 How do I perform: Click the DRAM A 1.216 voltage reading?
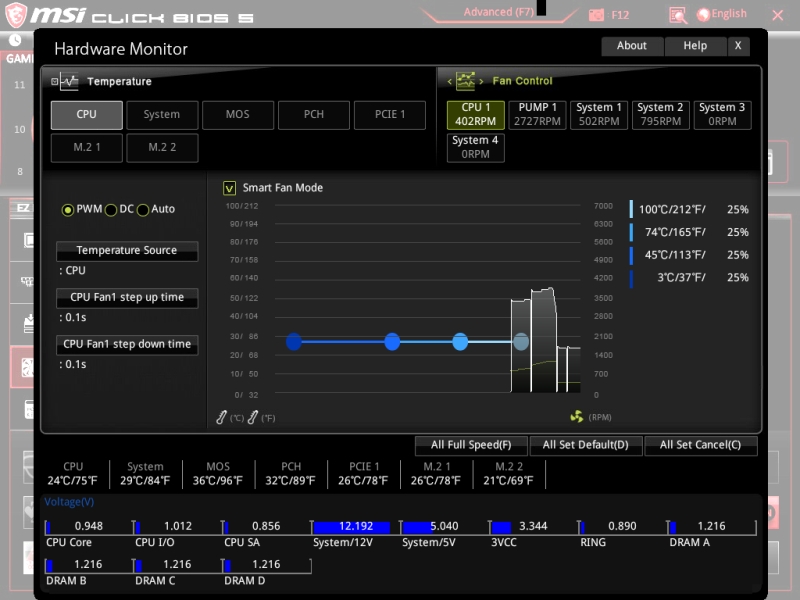coord(711,527)
